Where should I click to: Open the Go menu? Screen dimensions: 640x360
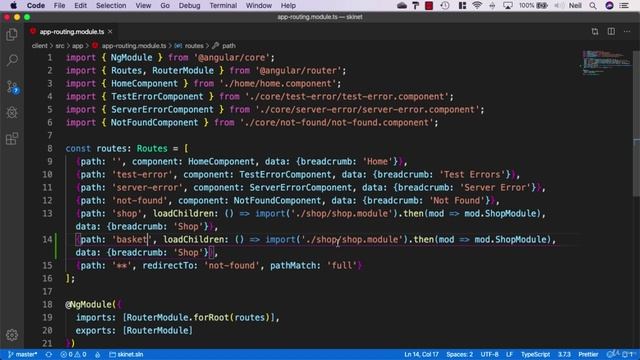click(x=165, y=5)
